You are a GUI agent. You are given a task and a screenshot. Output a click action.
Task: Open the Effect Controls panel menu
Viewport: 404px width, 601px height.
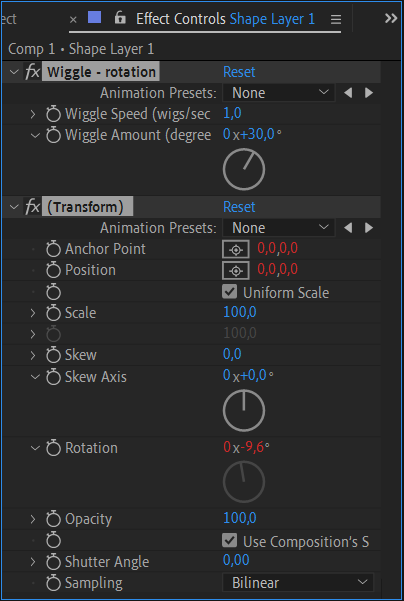tap(336, 19)
